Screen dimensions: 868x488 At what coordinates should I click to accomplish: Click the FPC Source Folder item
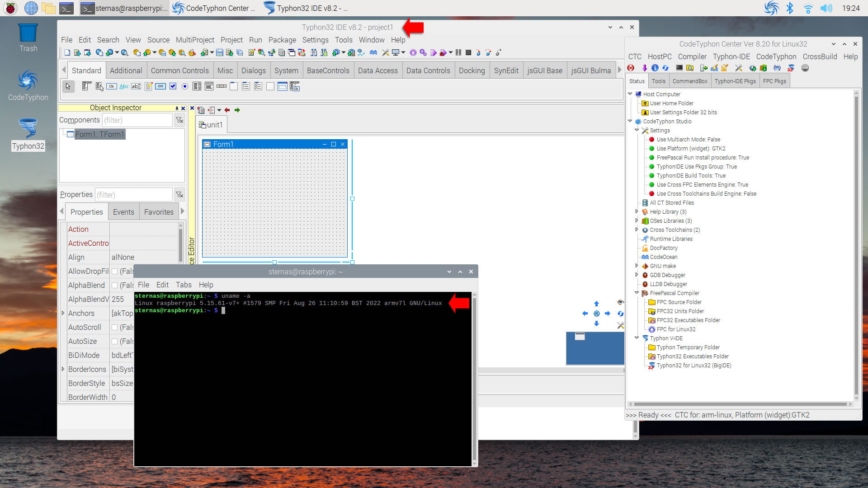click(679, 302)
